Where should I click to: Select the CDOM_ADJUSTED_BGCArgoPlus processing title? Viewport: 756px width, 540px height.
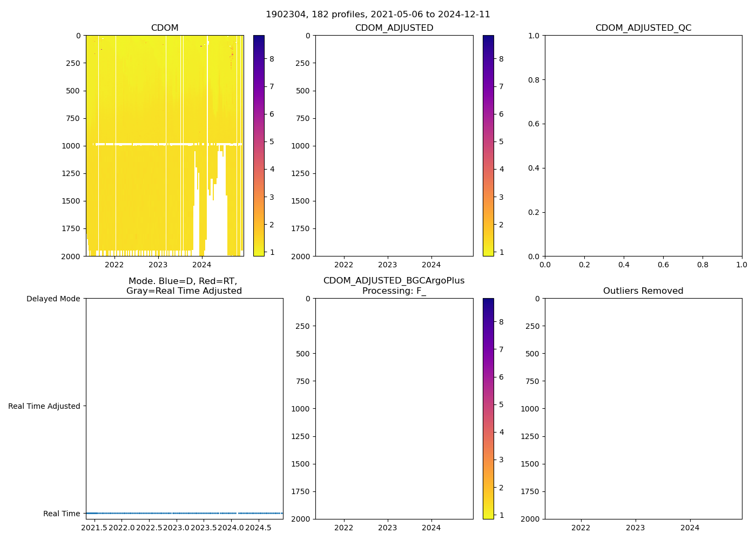394,286
